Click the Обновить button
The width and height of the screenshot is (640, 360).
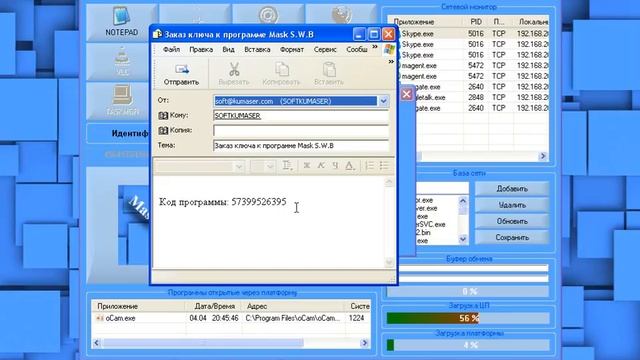point(512,221)
